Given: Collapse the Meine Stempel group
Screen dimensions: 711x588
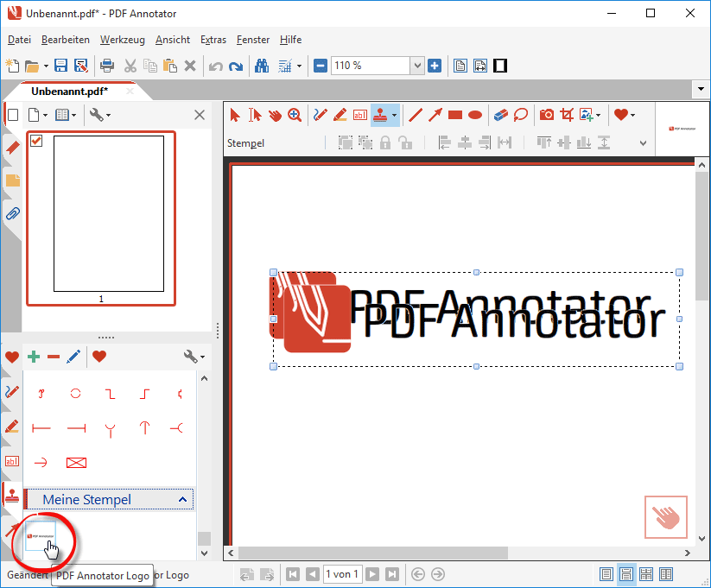Looking at the screenshot, I should [x=182, y=500].
